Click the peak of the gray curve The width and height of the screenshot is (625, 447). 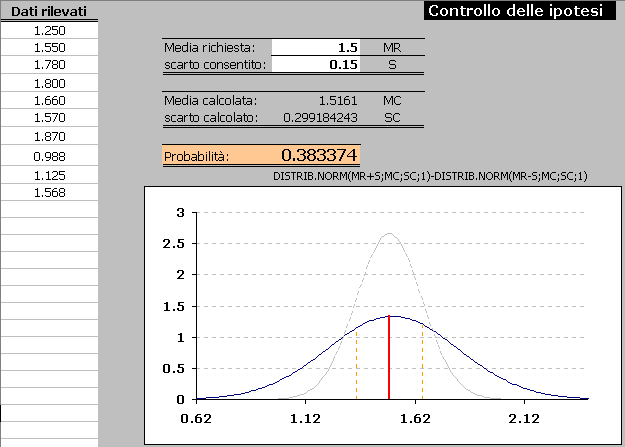pos(389,234)
